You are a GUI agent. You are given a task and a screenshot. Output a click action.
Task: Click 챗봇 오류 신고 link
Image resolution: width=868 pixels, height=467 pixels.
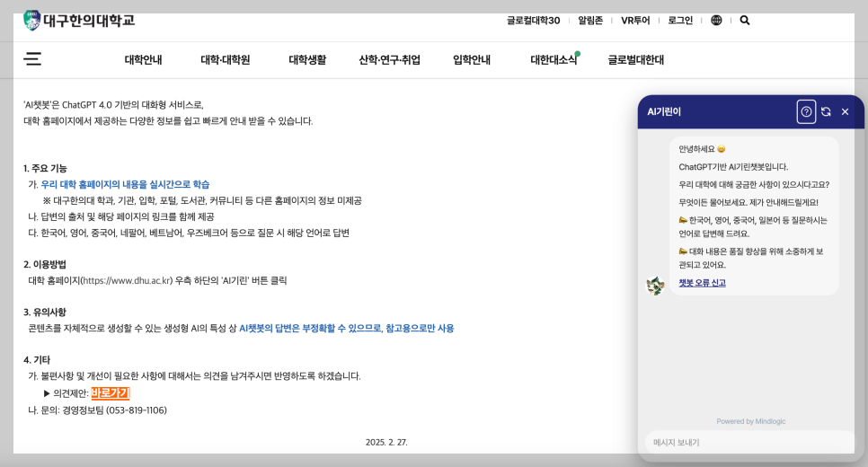[702, 283]
